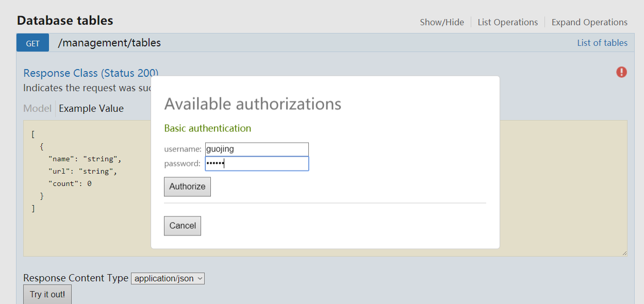
Task: Click the Try it out! button
Action: point(47,294)
